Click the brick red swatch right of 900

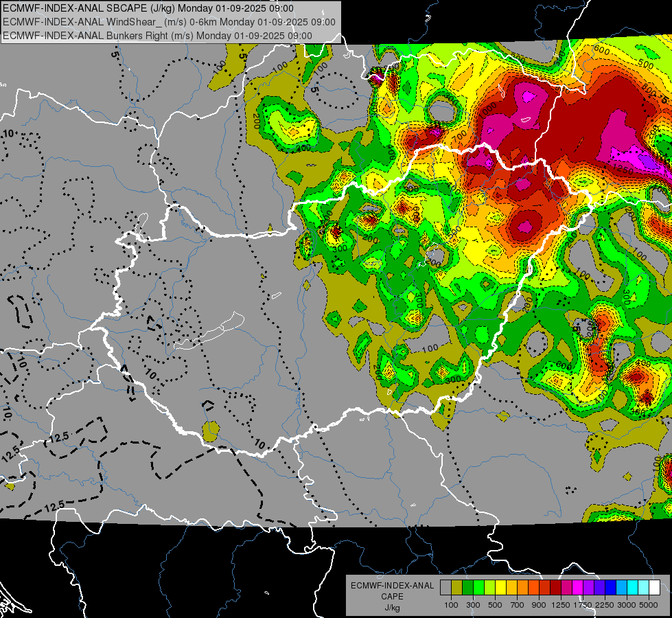[545, 587]
